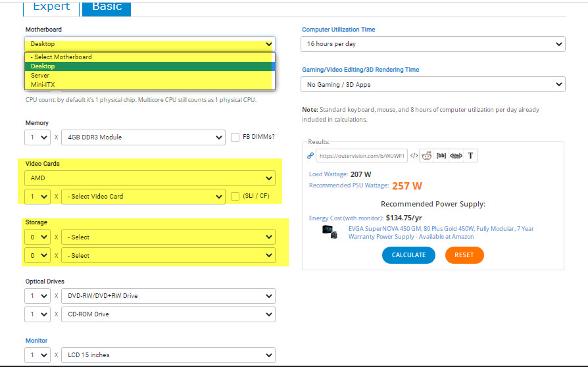Choose Server from the motherboard list
Image resolution: width=588 pixels, height=367 pixels.
tap(40, 76)
